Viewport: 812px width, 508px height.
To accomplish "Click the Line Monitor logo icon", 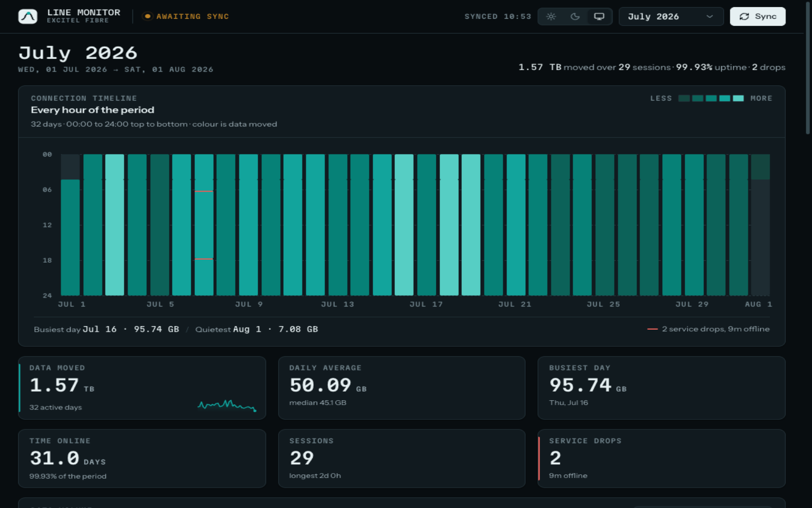I will coord(28,16).
